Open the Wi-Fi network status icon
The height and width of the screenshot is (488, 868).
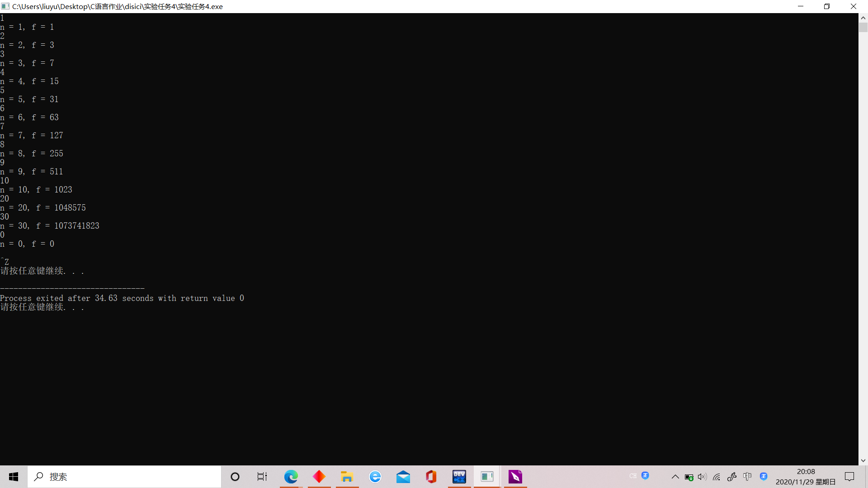pos(717,477)
